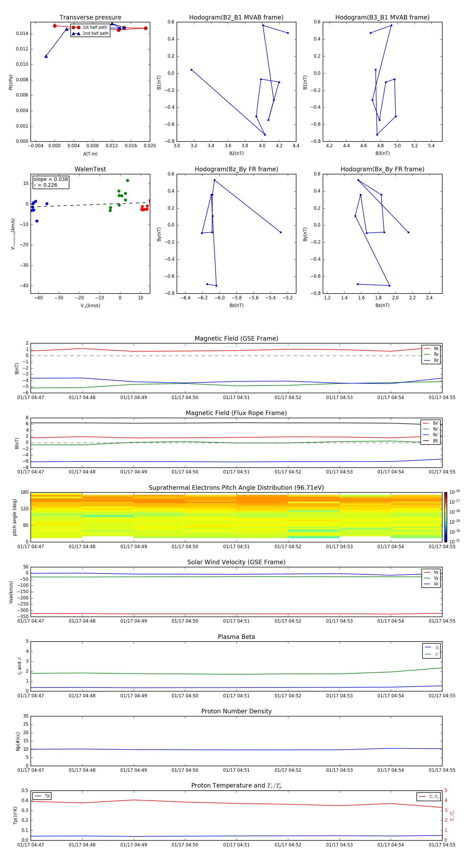
Task: Click the "Plasma Beta" plot title
Action: 236,637
